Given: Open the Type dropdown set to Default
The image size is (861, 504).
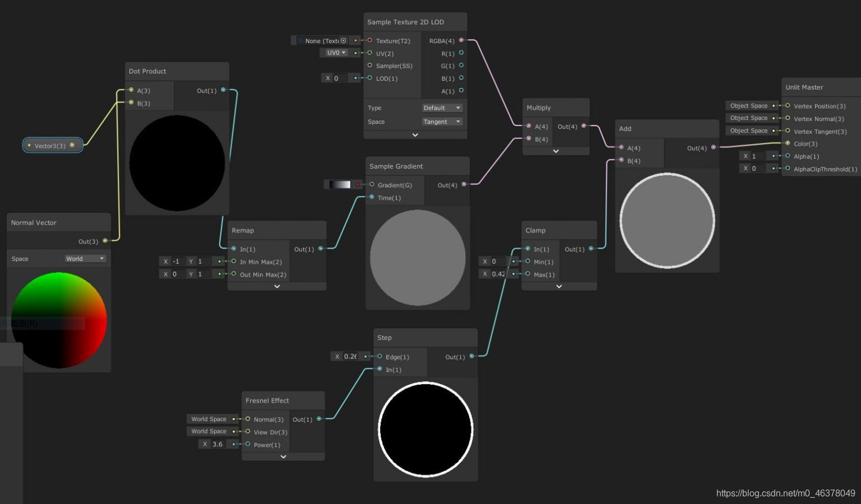Looking at the screenshot, I should tap(442, 108).
